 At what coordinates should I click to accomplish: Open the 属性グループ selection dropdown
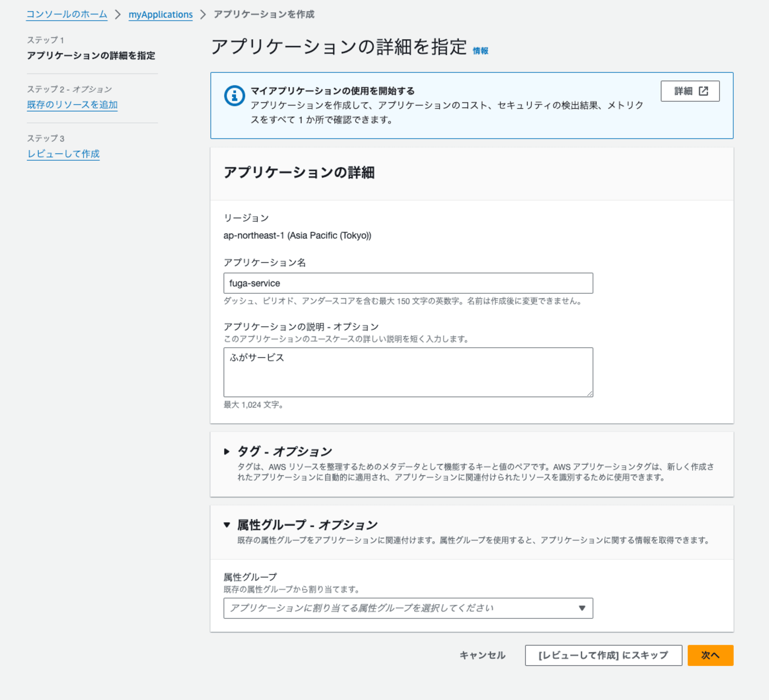point(408,608)
